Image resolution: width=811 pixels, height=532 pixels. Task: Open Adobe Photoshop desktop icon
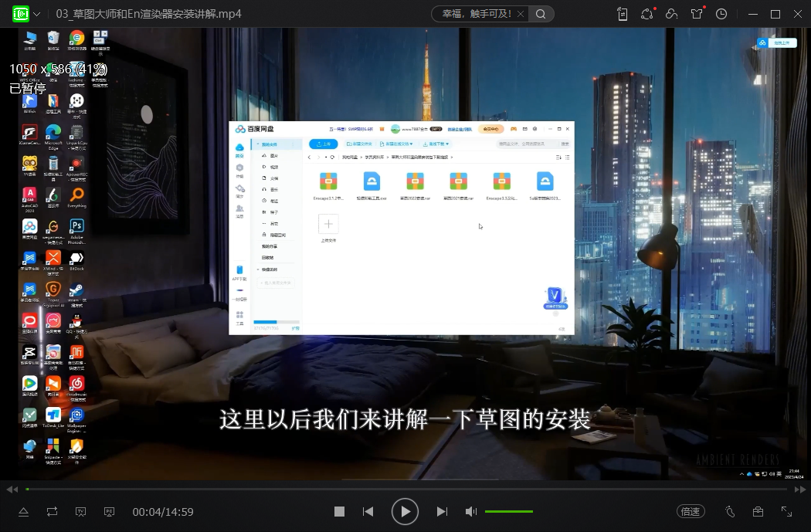click(x=76, y=231)
